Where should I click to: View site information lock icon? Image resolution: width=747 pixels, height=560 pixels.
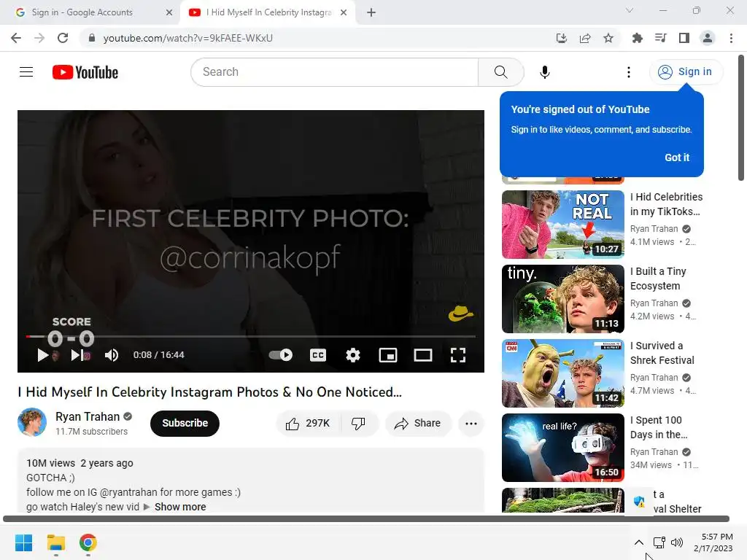[92, 38]
